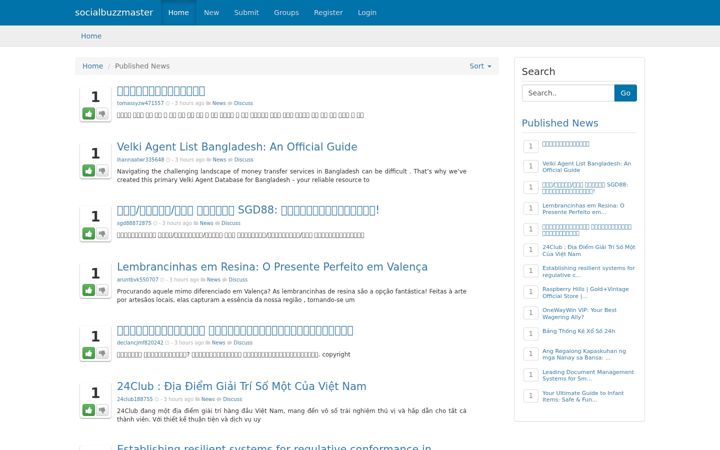Click Discuss under Velki Agent story
This screenshot has width=720, height=450.
tap(244, 160)
